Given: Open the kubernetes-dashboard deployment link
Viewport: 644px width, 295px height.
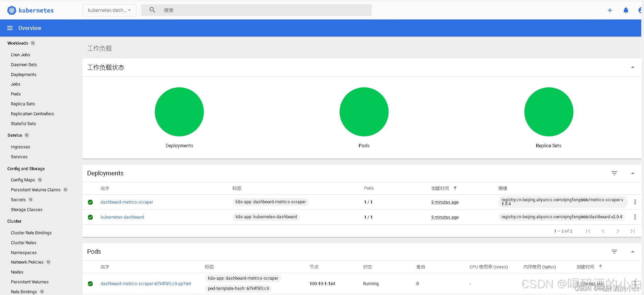Looking at the screenshot, I should coord(122,217).
